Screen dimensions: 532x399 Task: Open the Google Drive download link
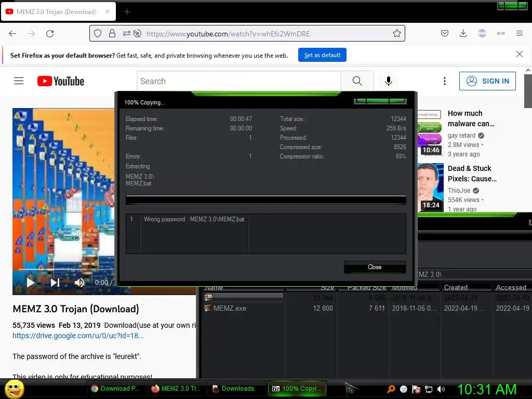click(x=78, y=336)
